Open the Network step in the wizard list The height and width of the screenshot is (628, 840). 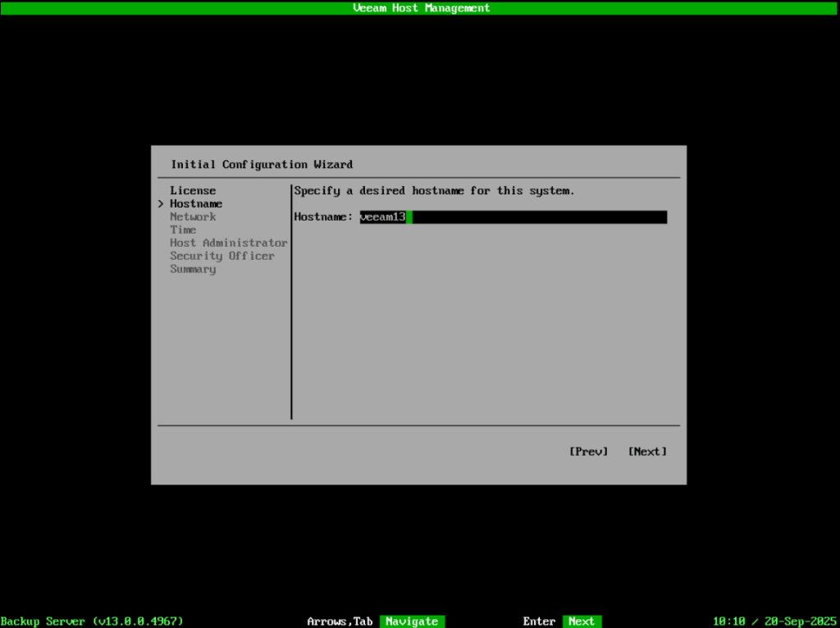pos(193,217)
